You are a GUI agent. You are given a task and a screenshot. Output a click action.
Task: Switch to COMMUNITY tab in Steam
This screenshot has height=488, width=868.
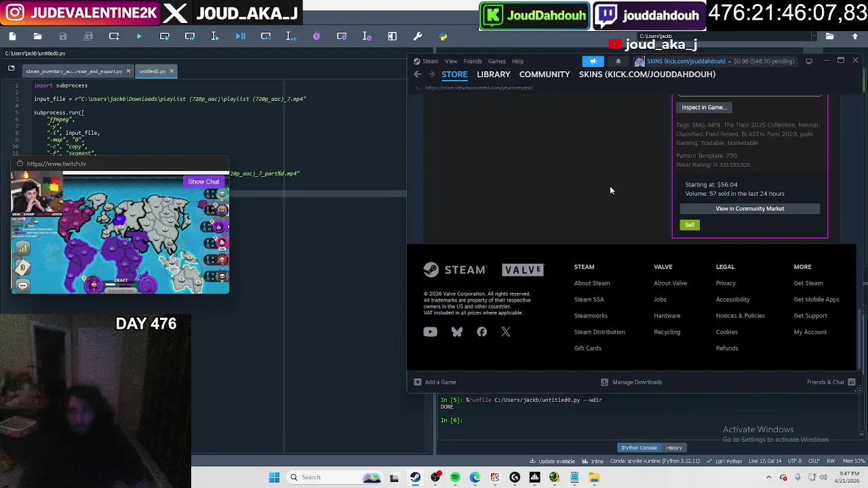click(545, 75)
